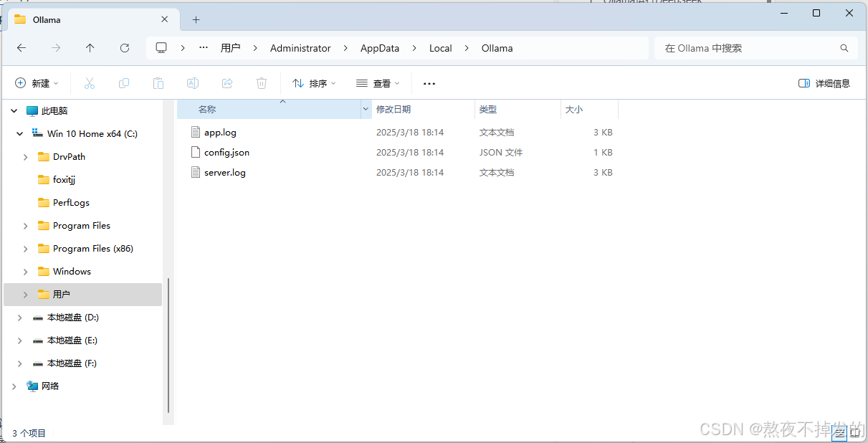The width and height of the screenshot is (868, 443).
Task: Expand the DrvPath folder node
Action: click(x=26, y=157)
